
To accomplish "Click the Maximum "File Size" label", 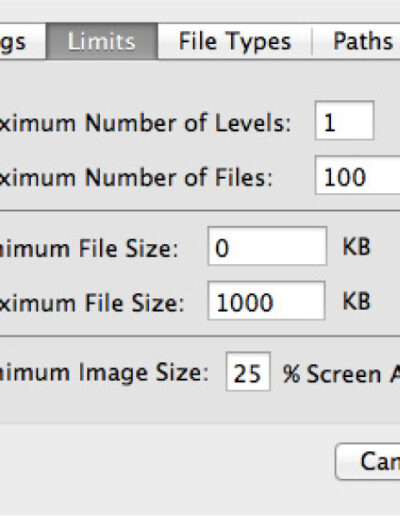I will pyautogui.click(x=134, y=303).
